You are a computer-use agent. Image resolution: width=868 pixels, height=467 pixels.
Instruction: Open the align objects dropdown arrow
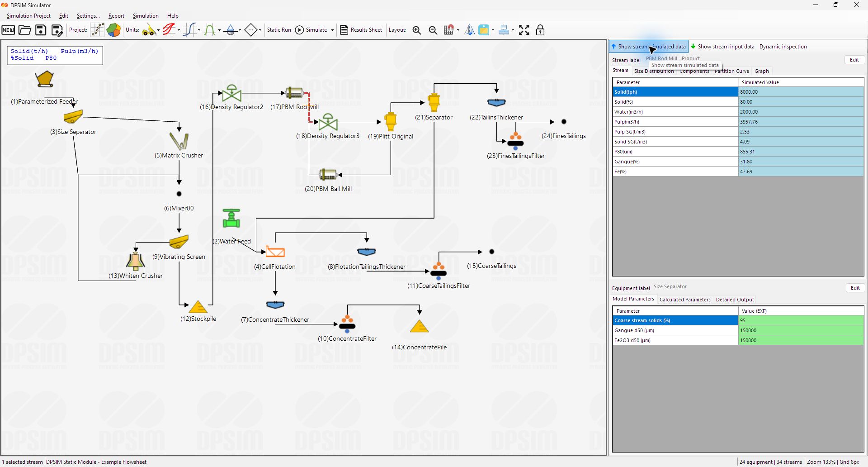click(513, 30)
